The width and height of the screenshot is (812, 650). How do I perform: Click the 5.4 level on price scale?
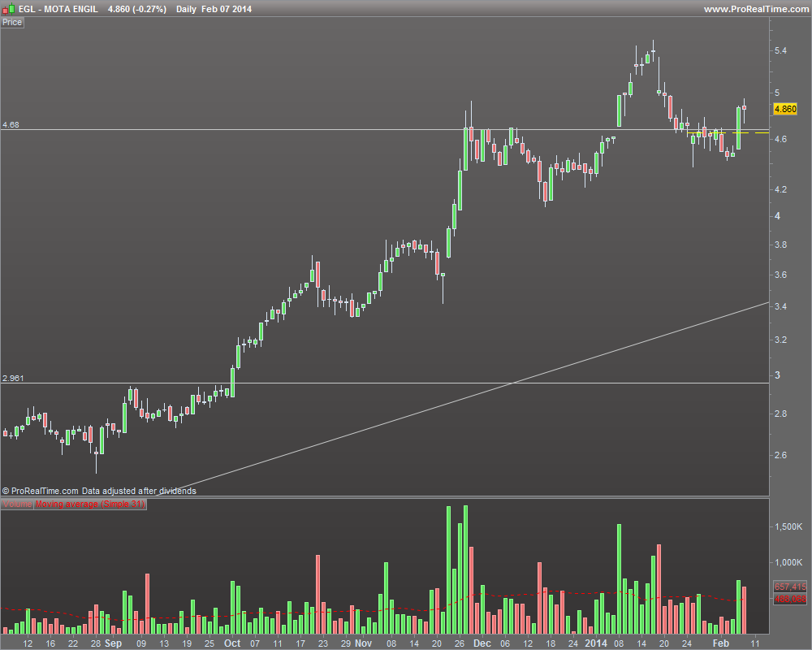point(780,51)
